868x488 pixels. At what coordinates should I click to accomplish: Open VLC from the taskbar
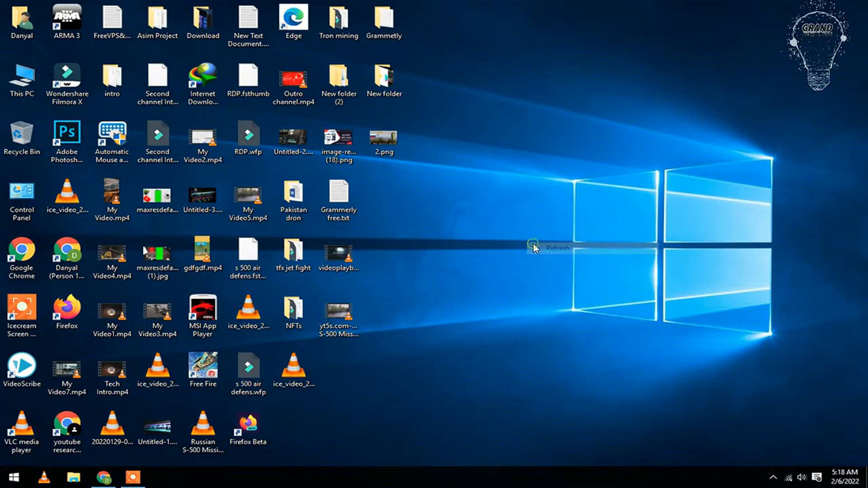point(44,477)
